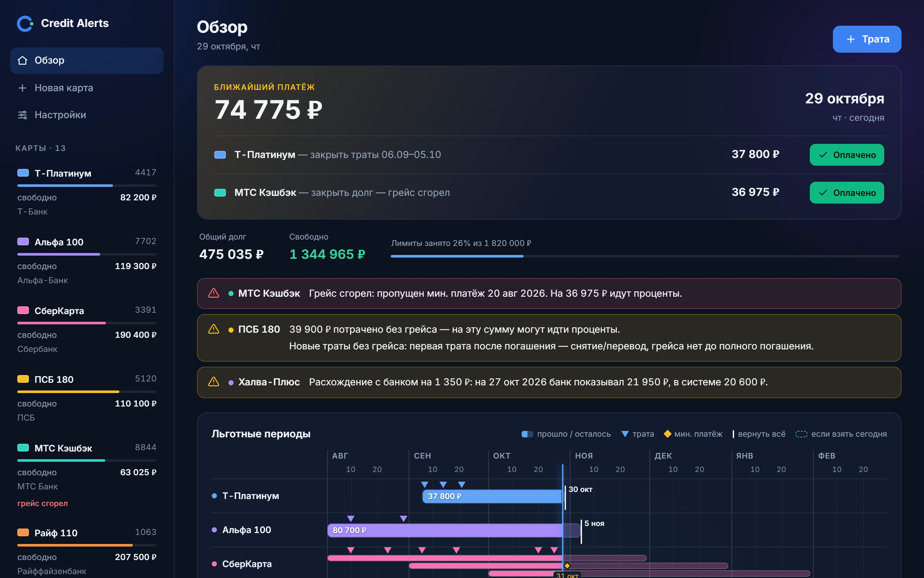Click the yellow card icon next to ПСБ 180 in sidebar

[23, 379]
